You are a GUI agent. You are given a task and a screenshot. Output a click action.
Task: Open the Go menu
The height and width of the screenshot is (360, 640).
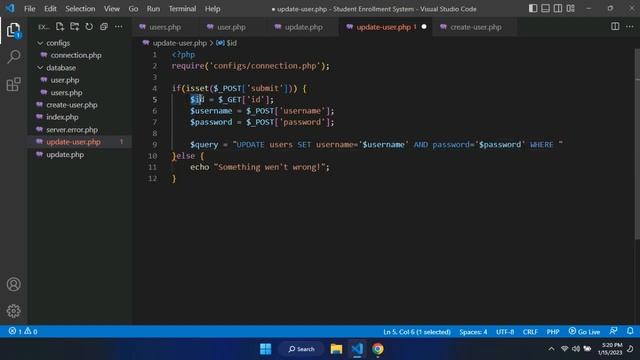click(133, 9)
